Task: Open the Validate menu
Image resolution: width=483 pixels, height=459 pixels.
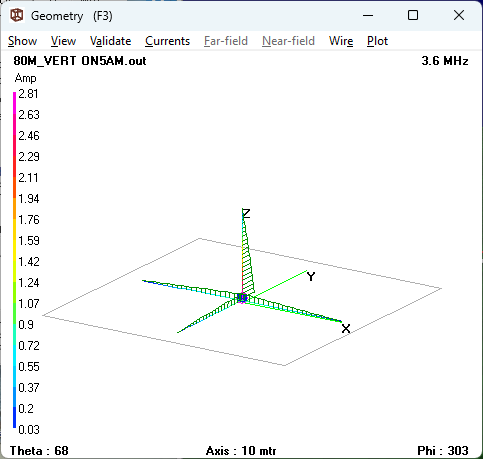Action: [110, 41]
